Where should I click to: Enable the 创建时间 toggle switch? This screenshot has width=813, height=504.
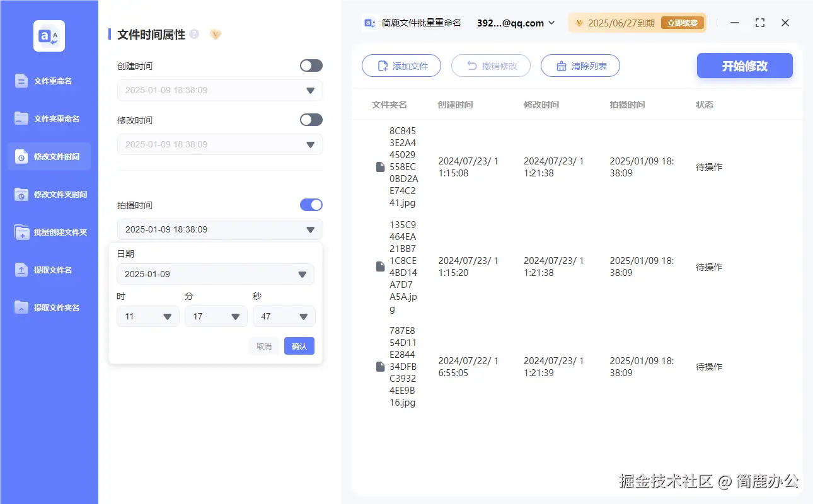pyautogui.click(x=311, y=66)
